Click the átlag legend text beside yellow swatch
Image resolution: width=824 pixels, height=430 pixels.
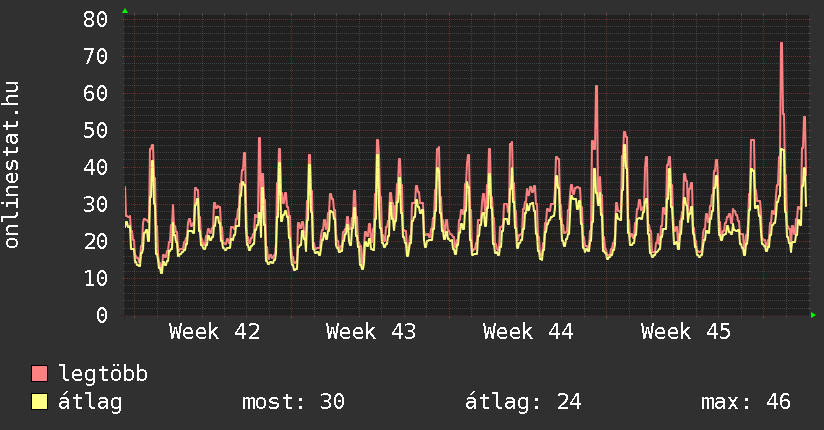[90, 402]
